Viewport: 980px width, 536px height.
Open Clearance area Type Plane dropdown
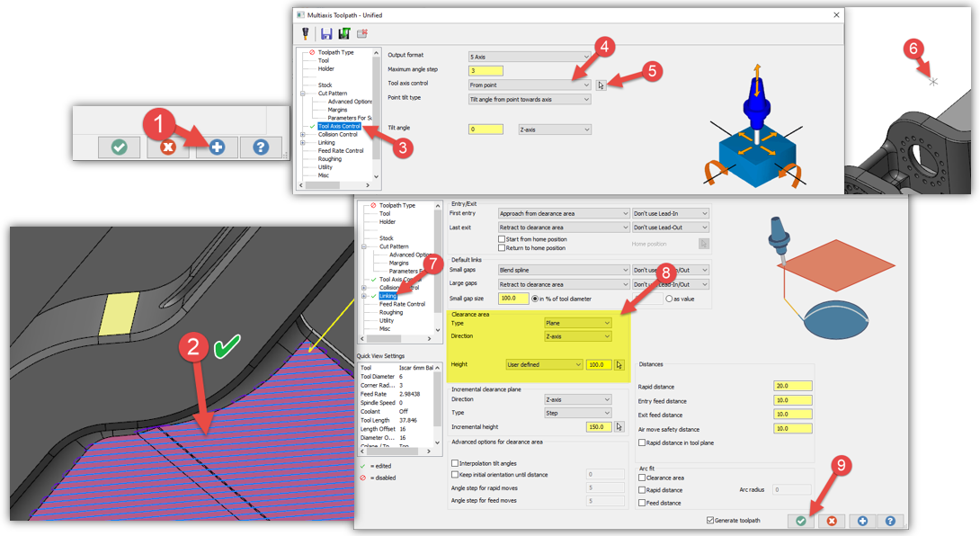tap(577, 324)
